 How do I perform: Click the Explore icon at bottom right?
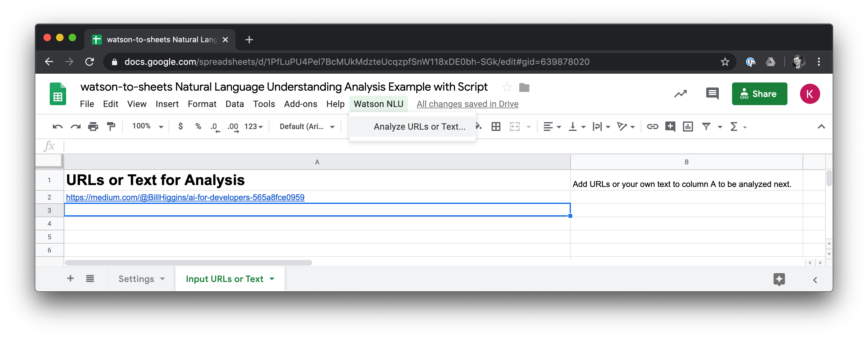pyautogui.click(x=779, y=279)
